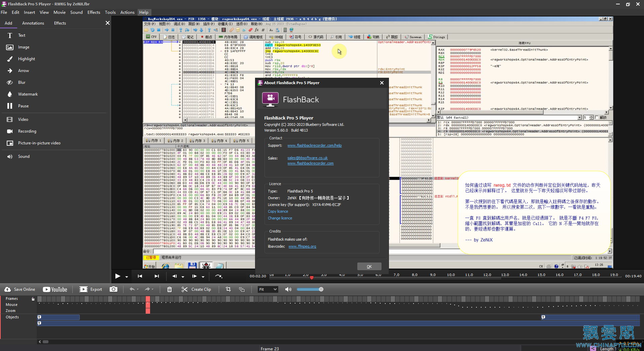Open the Effects menu

coord(94,12)
